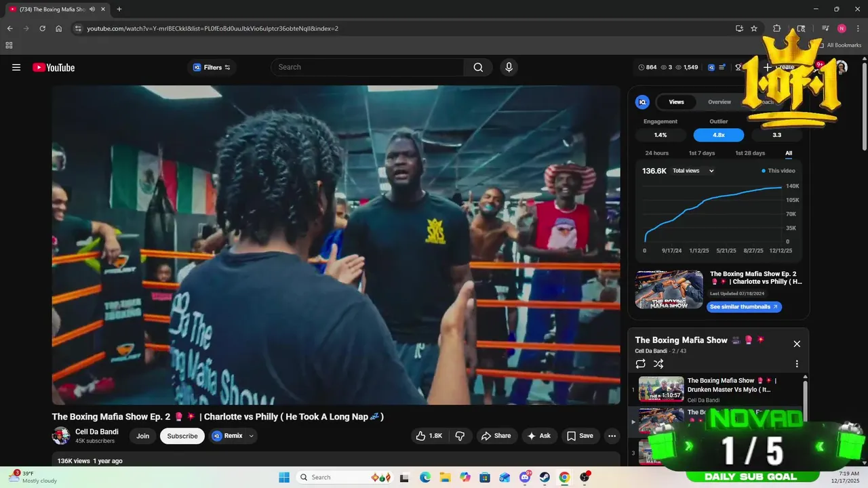868x488 pixels.
Task: Open the browser home page
Action: (59, 28)
